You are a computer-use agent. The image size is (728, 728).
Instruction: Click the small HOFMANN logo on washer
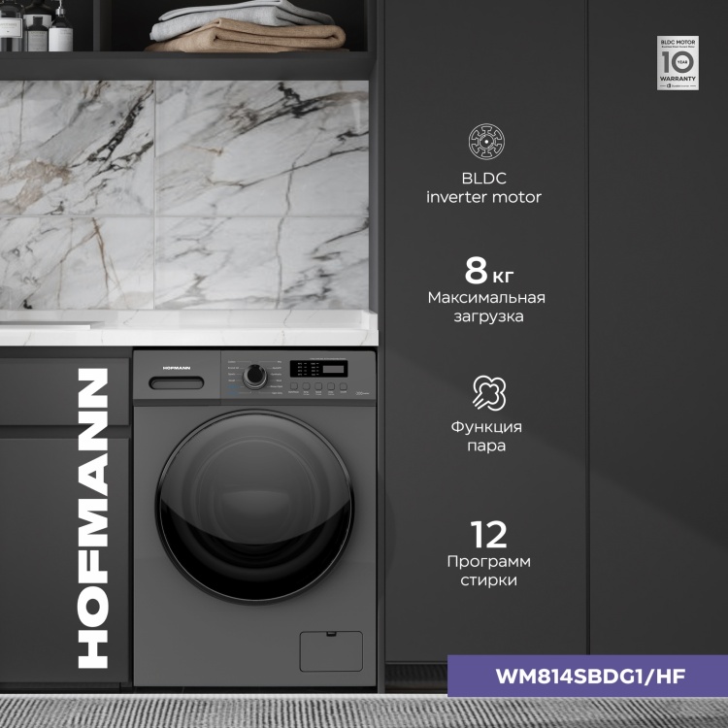tap(177, 368)
